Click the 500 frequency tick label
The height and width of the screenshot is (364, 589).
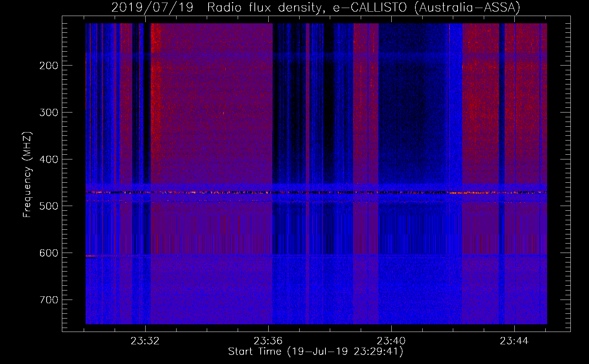(49, 206)
